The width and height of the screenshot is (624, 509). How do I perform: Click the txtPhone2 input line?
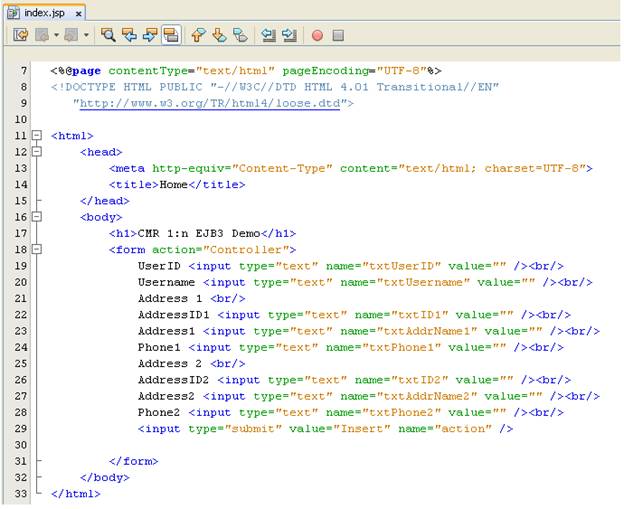click(351, 412)
